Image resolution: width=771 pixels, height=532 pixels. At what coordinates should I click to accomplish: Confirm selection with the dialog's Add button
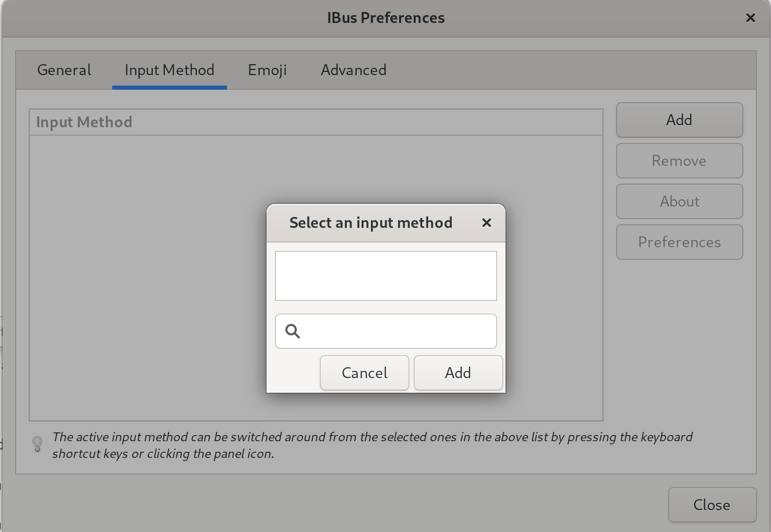pos(457,373)
